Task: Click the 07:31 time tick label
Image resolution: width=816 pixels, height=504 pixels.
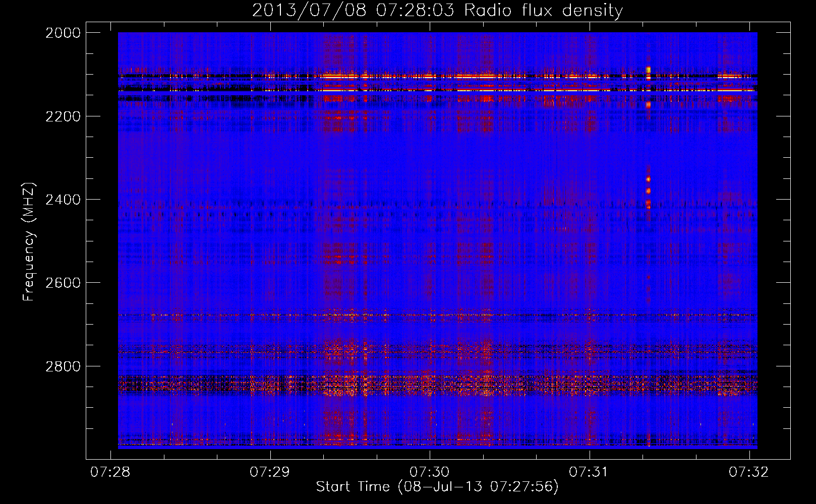Action: tap(589, 472)
